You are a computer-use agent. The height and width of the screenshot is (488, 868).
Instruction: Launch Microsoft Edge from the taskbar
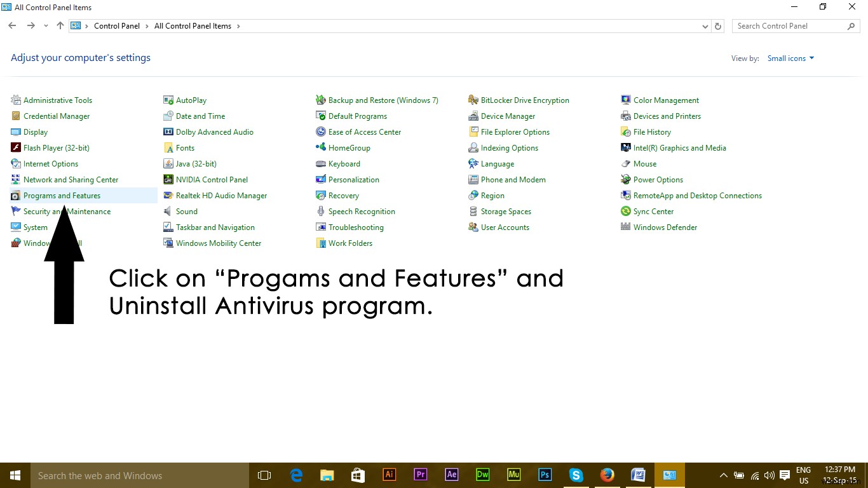296,475
